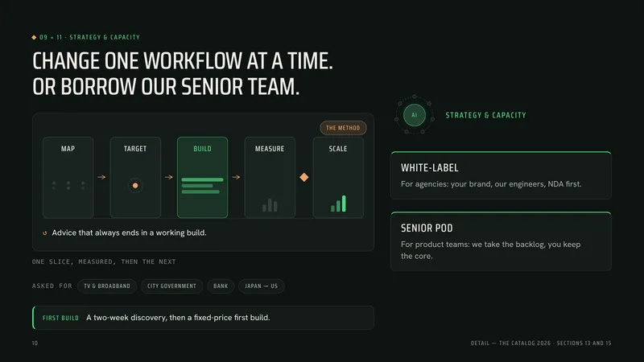The image size is (644, 362).
Task: Click 'A two-week discovery' sentence
Action: (178, 318)
